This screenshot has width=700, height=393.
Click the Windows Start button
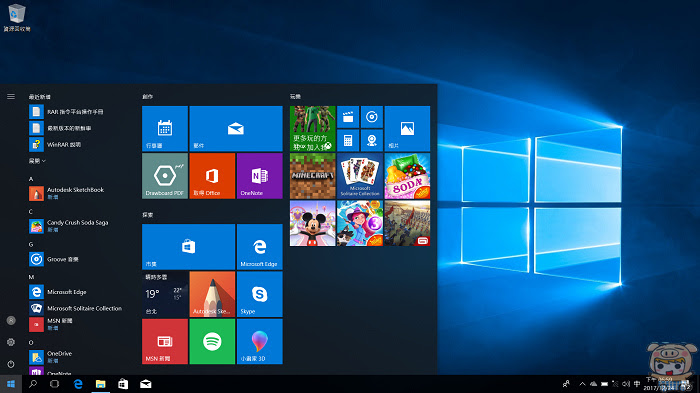click(x=11, y=384)
